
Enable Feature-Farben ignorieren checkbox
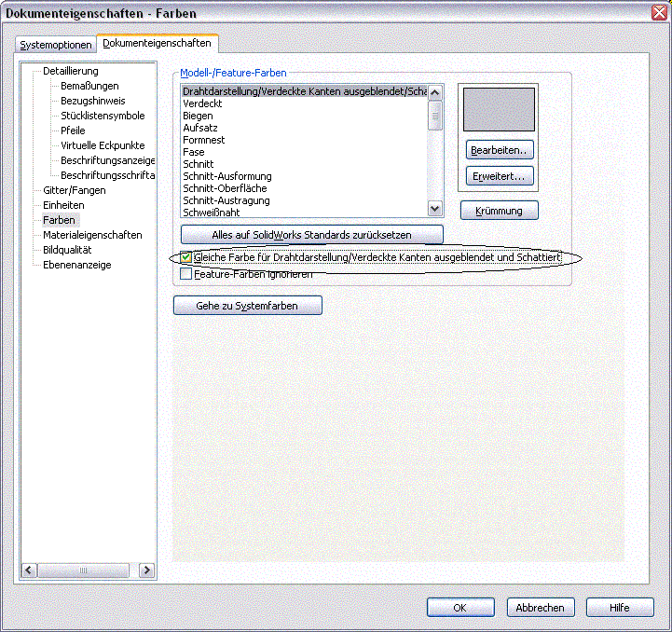tap(185, 273)
